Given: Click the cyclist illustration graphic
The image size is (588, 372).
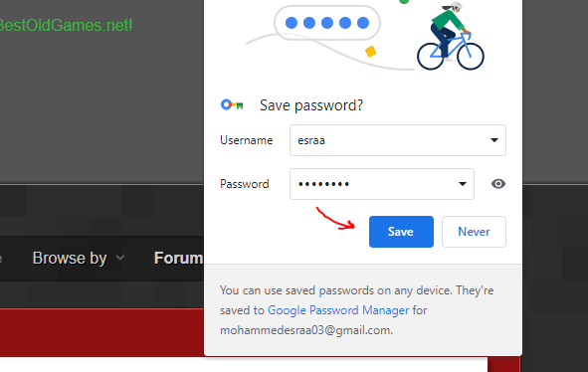Looking at the screenshot, I should 451,36.
